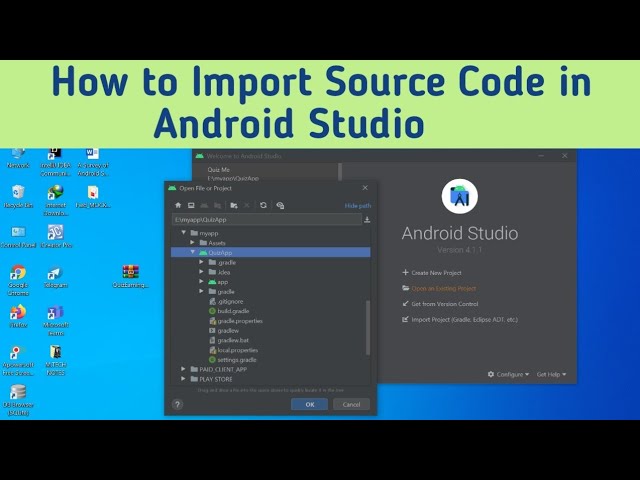Click the download icon next to path field
Screen dimensions: 640x480
[x=367, y=220]
